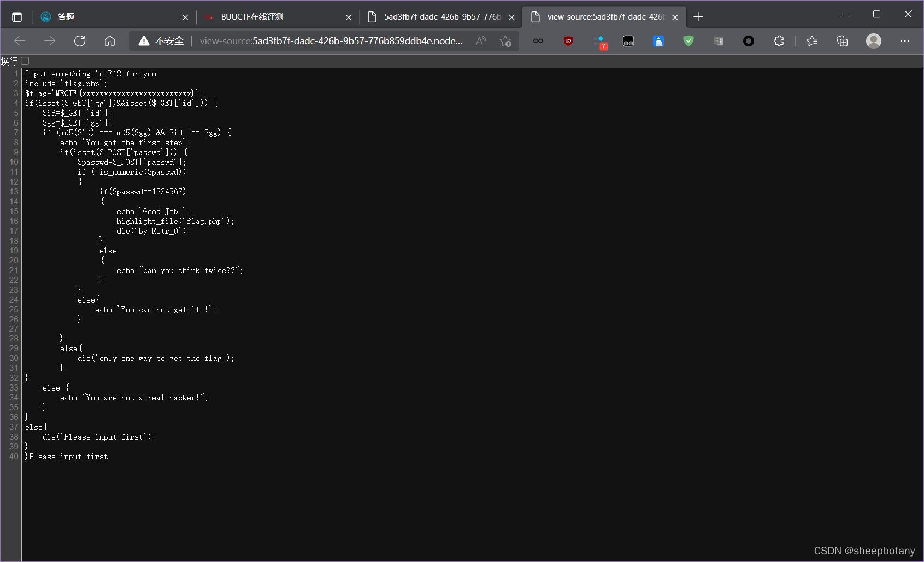Open read aloud icon in address bar

click(x=481, y=41)
